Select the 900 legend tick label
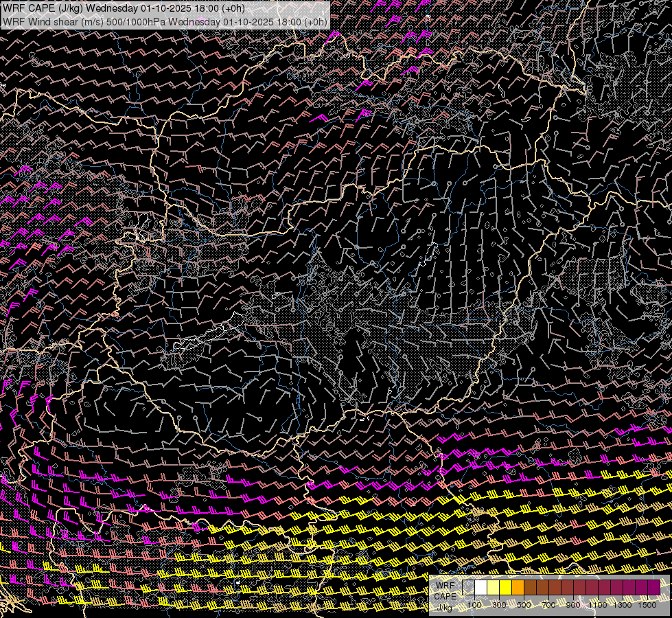The image size is (672, 618). click(x=573, y=605)
